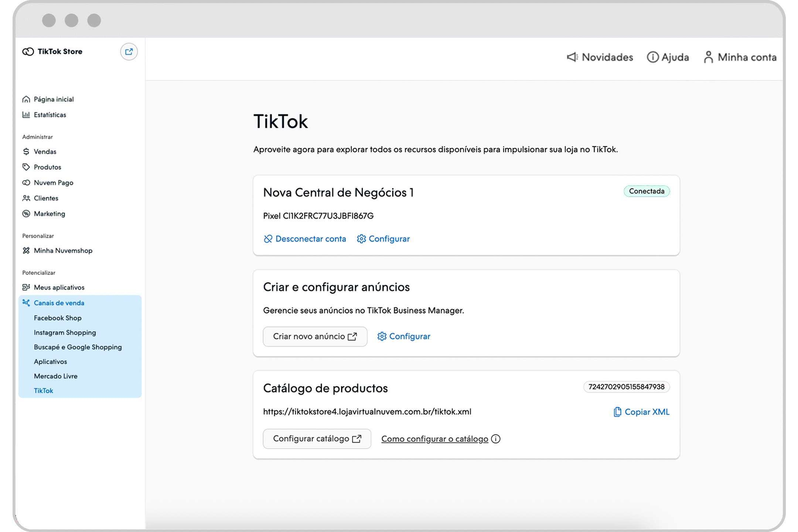Open store in new tab icon
The image size is (798, 532).
[129, 52]
